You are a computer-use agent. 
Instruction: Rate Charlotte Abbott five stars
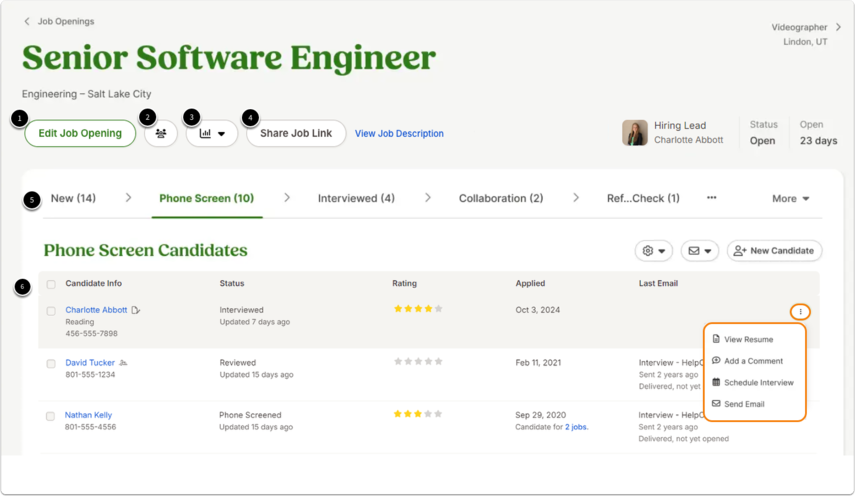(x=438, y=309)
